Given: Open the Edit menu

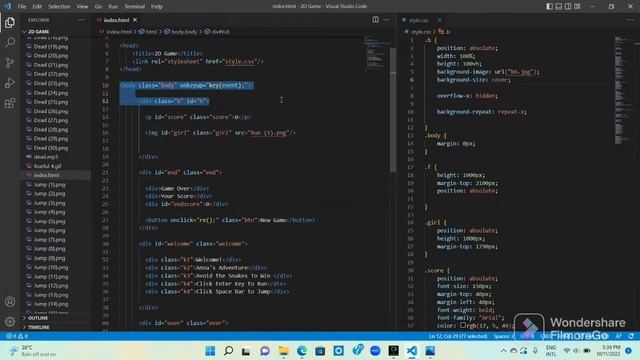Looking at the screenshot, I should (x=37, y=7).
